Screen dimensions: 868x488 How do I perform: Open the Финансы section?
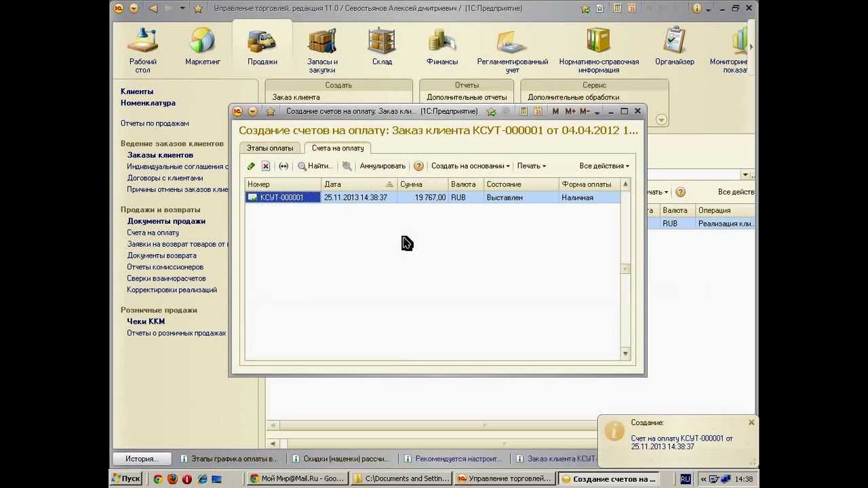click(x=441, y=46)
